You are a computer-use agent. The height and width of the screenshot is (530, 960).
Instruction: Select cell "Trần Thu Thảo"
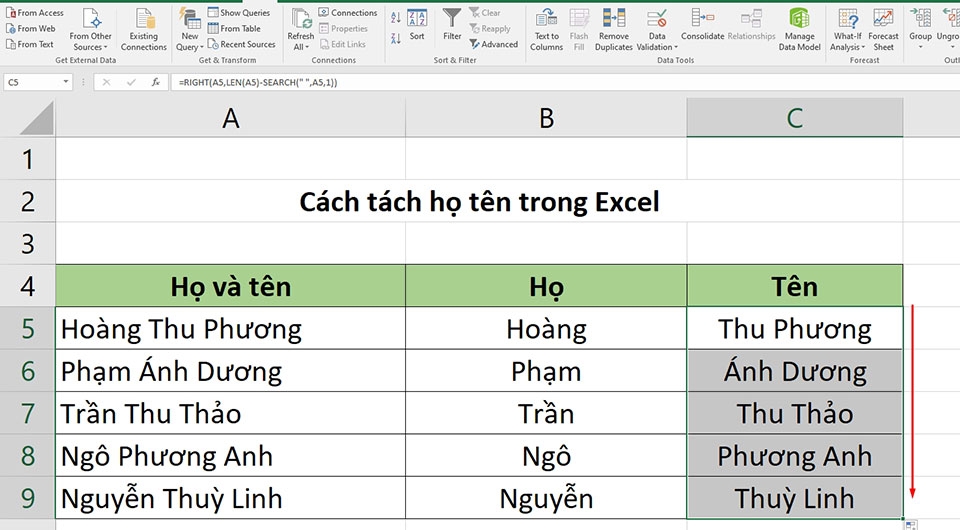[230, 413]
